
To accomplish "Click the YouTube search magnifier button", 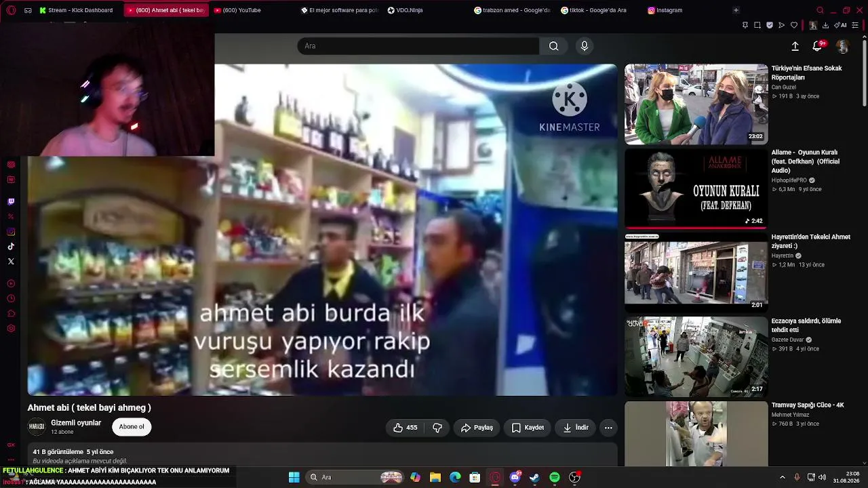I will click(554, 46).
